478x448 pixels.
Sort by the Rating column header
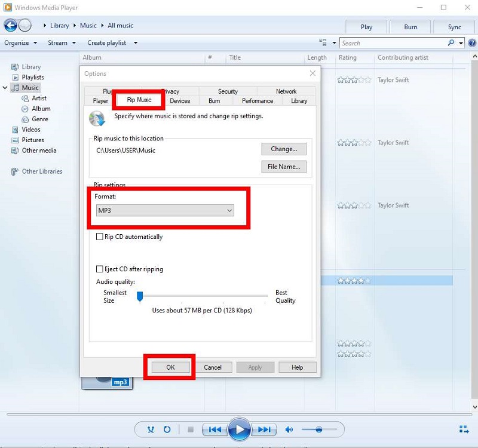point(348,57)
